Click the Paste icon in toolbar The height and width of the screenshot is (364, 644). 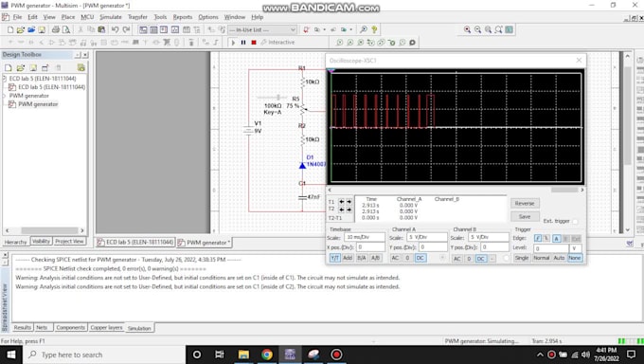[x=101, y=29]
